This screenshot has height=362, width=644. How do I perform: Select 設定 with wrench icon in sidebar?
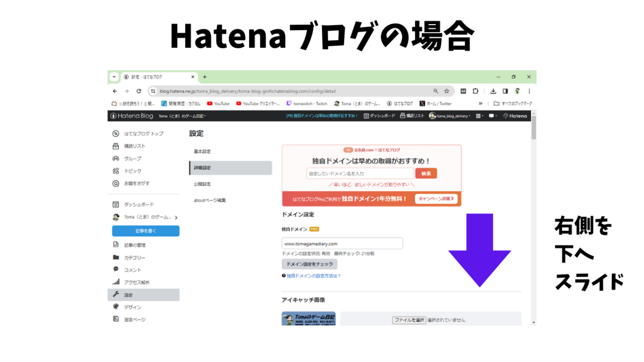coord(143,295)
